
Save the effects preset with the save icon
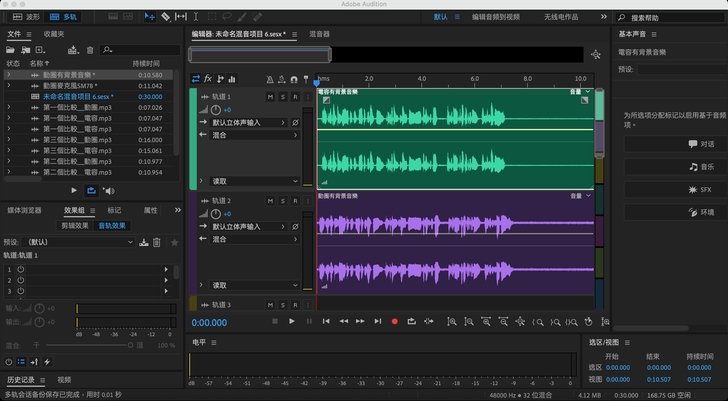tap(144, 242)
